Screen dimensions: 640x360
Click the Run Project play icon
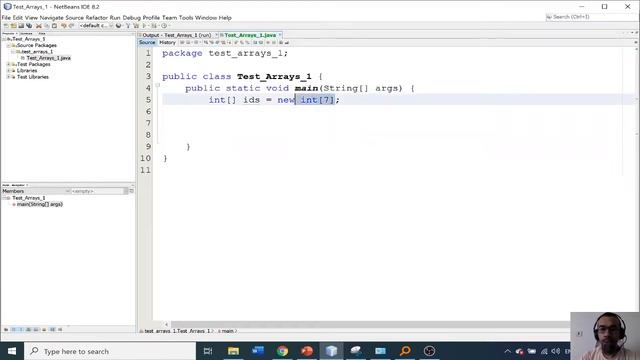(x=144, y=26)
